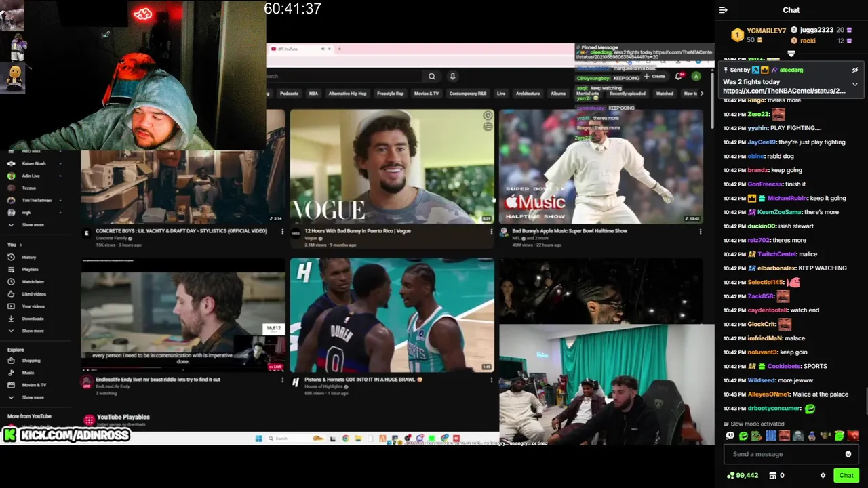Open more options for Vogue Bad Bunny video
The width and height of the screenshot is (868, 488).
[x=492, y=232]
